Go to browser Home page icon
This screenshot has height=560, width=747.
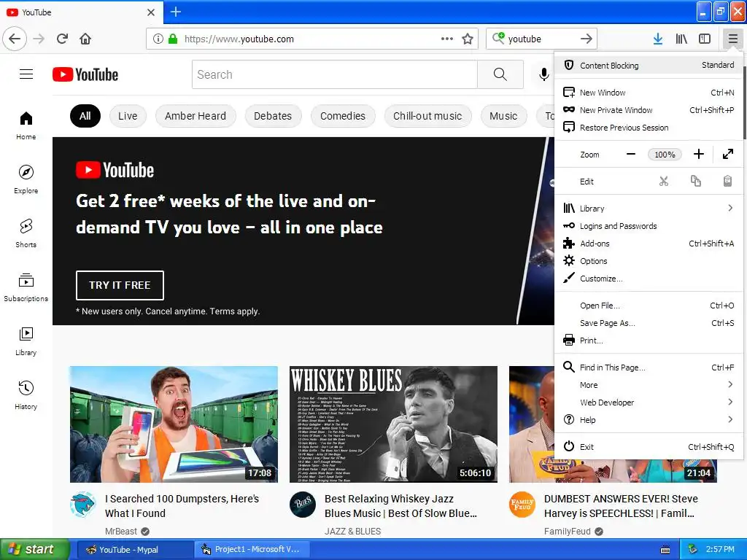(x=85, y=39)
